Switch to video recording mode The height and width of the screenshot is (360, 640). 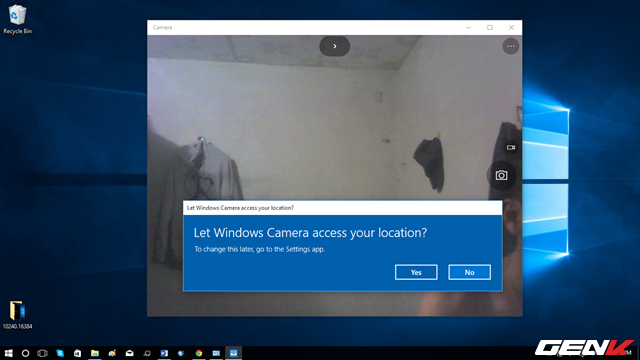[511, 147]
